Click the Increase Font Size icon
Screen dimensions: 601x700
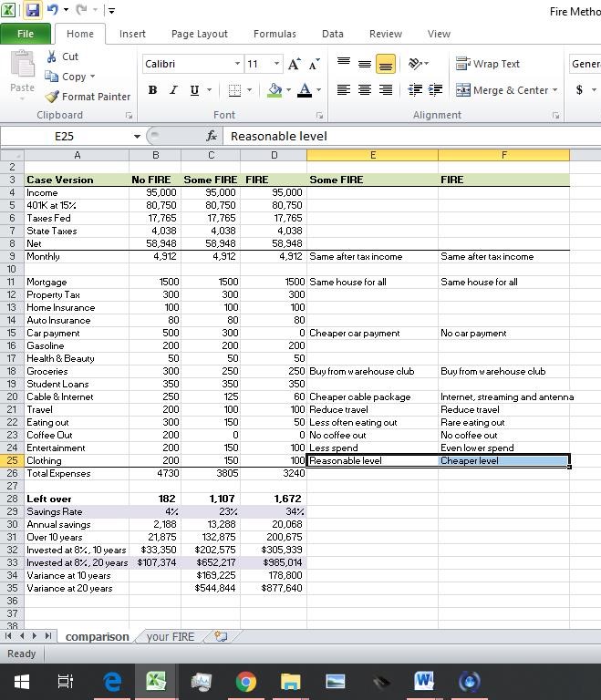(294, 64)
